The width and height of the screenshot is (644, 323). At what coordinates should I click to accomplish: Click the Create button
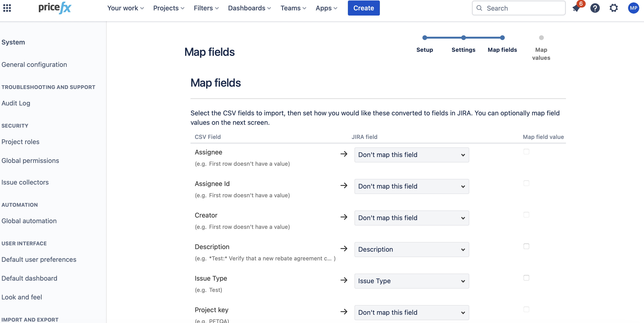[x=363, y=8]
